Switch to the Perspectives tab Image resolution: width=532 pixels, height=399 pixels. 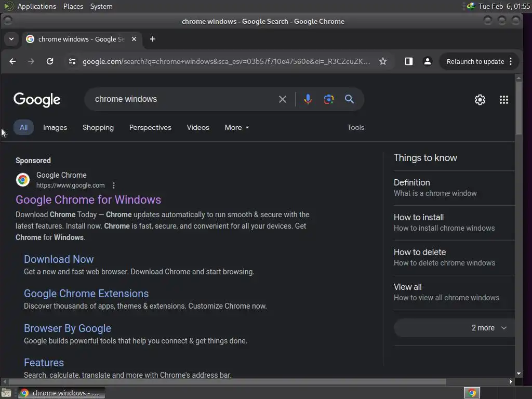pyautogui.click(x=150, y=128)
